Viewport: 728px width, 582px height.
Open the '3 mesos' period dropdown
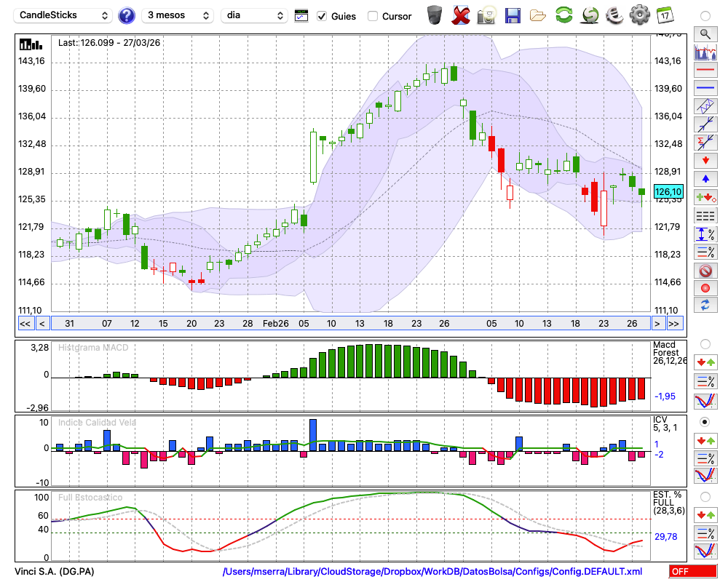pos(178,15)
